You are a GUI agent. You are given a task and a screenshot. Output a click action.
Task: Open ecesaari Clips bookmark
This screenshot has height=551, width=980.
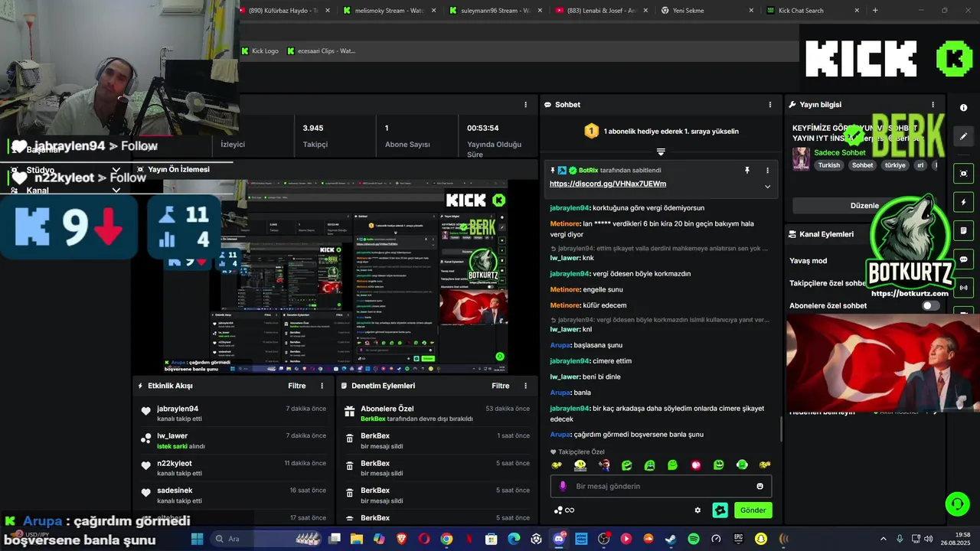(x=321, y=51)
